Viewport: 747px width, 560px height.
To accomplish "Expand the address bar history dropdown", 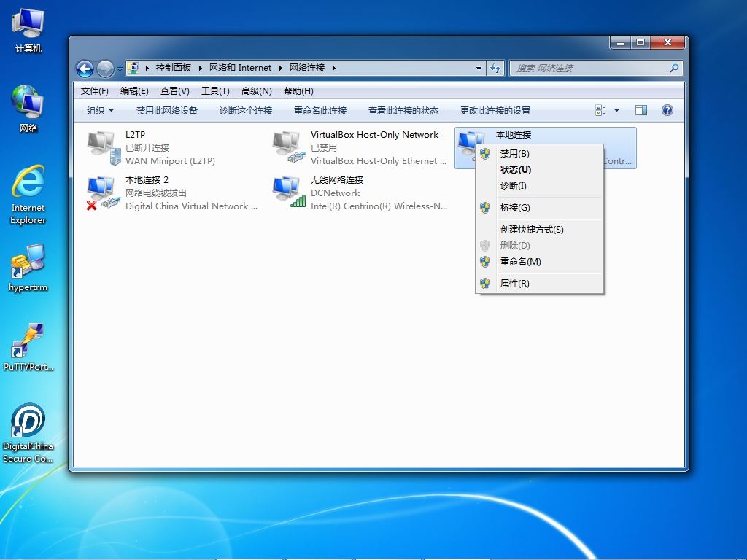I will 479,68.
